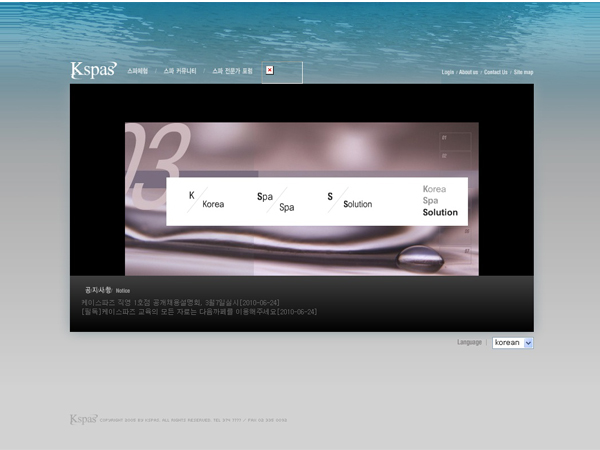Go to Contact Us page
600x450 pixels.
click(x=496, y=73)
